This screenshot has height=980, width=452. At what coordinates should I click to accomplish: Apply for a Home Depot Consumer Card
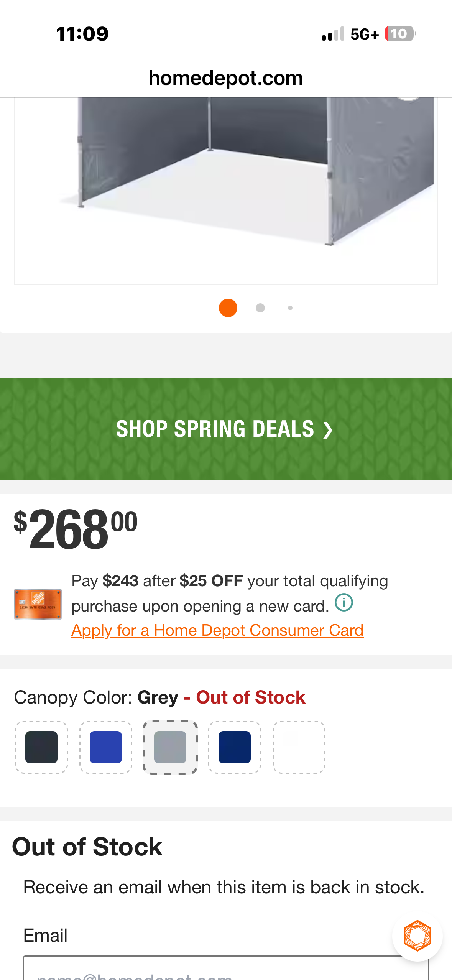click(x=217, y=630)
